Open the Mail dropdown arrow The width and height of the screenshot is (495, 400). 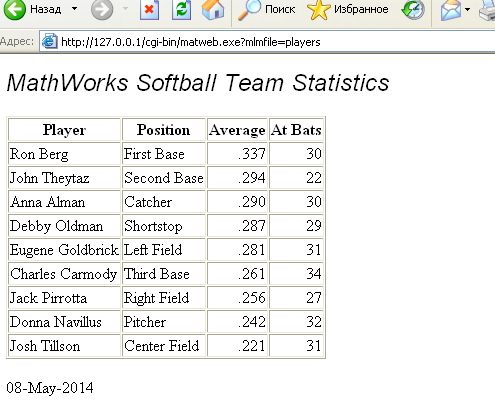467,9
